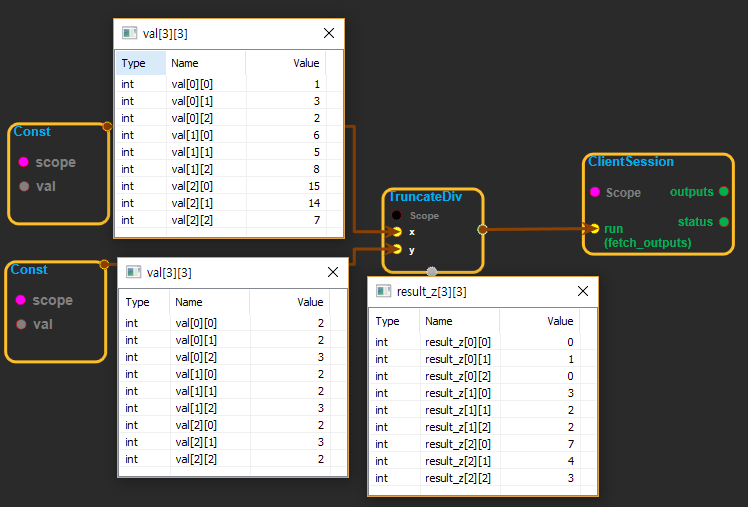Click the scope pin on bottom Const node

pyautogui.click(x=21, y=300)
